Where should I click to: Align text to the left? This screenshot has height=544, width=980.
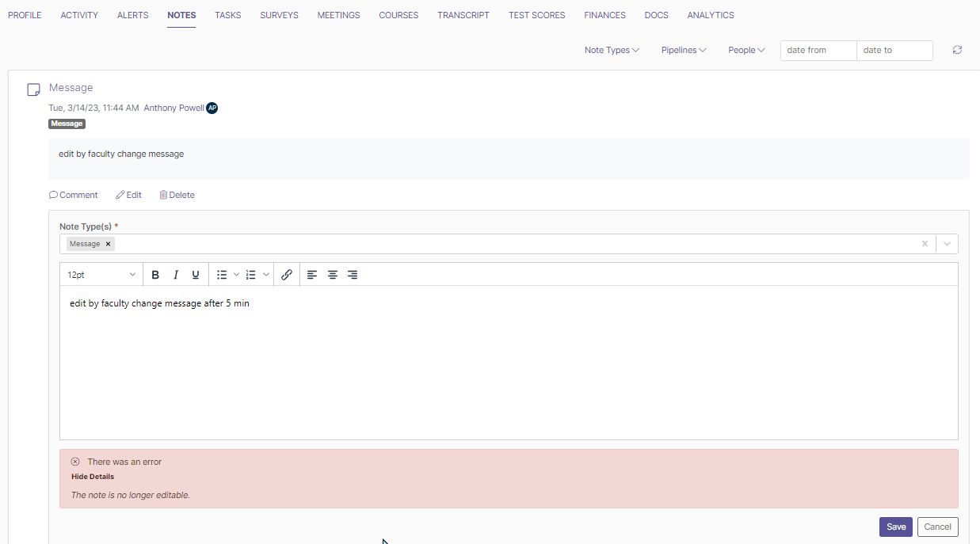(312, 275)
